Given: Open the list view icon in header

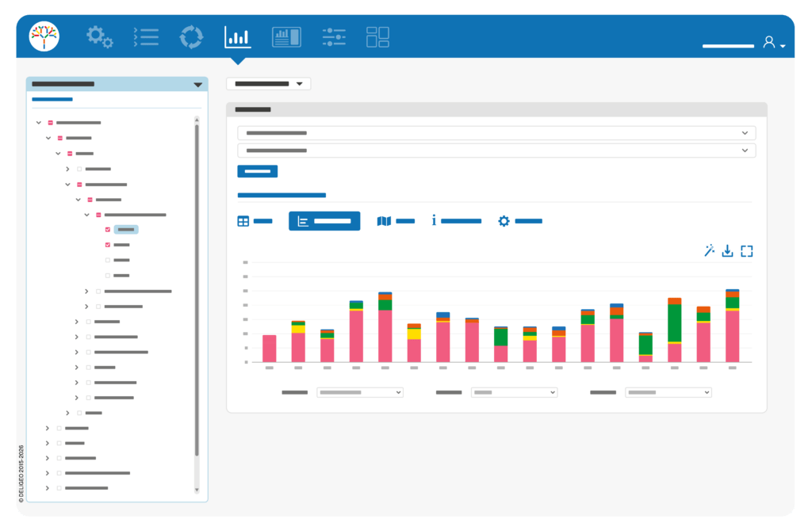Looking at the screenshot, I should 146,37.
